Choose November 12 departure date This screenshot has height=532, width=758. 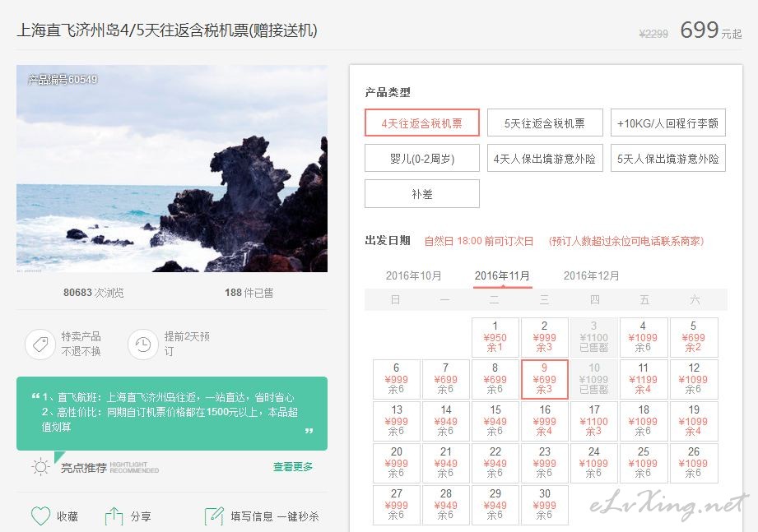(x=694, y=379)
